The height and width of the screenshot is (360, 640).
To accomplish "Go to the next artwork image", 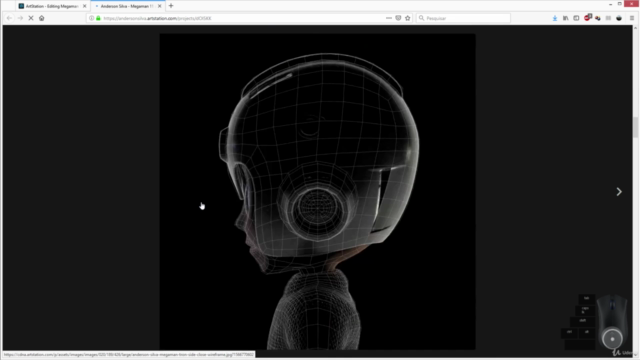I will pos(619,191).
